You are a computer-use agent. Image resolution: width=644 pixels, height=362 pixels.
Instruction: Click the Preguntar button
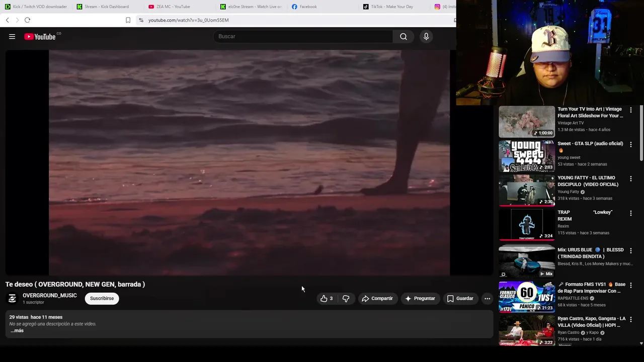coord(420,299)
